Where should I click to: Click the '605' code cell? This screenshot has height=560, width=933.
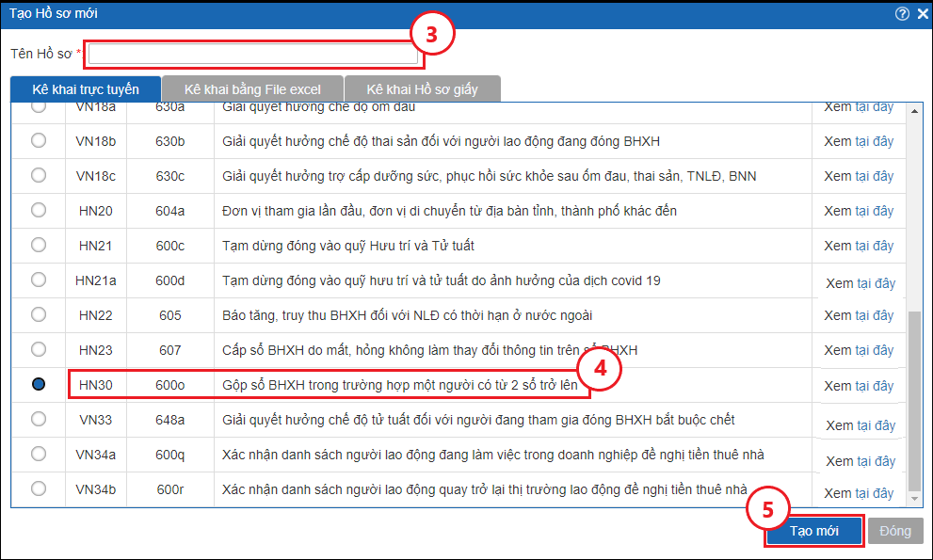click(x=170, y=315)
